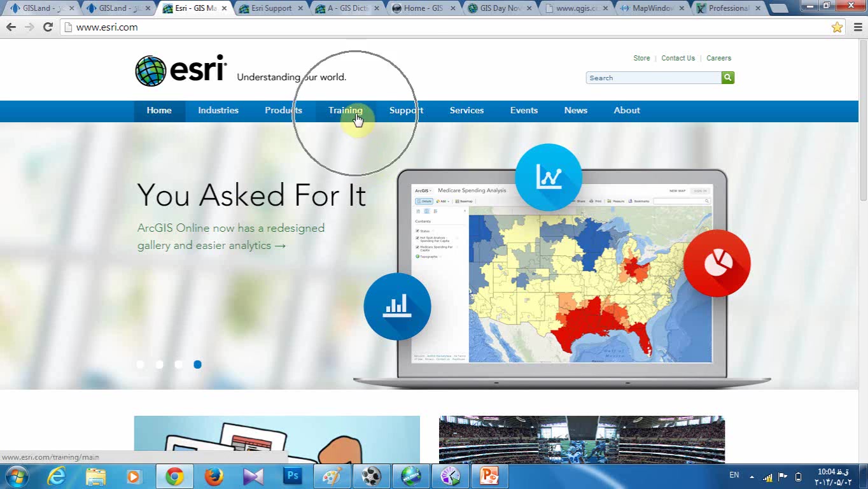Click into the Search input field

(x=654, y=78)
